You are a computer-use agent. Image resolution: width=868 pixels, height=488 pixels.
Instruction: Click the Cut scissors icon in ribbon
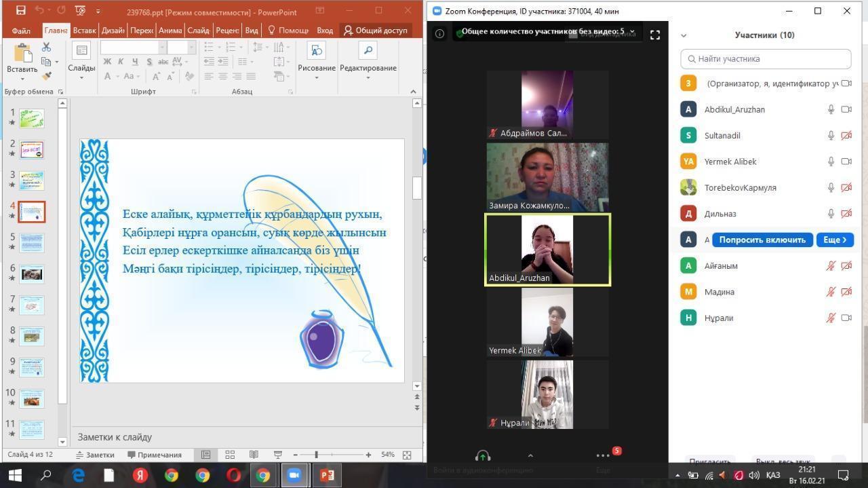[x=46, y=47]
